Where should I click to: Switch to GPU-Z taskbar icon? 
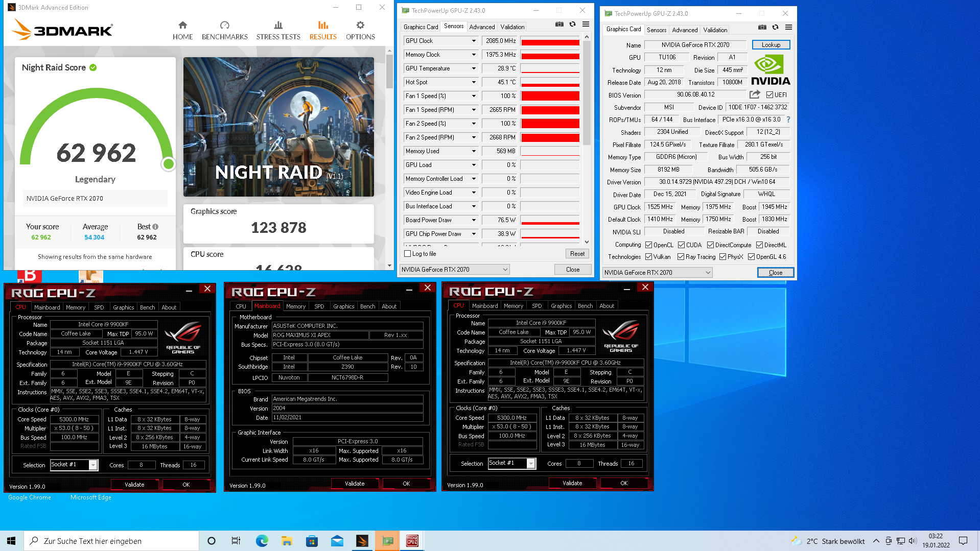pyautogui.click(x=388, y=541)
